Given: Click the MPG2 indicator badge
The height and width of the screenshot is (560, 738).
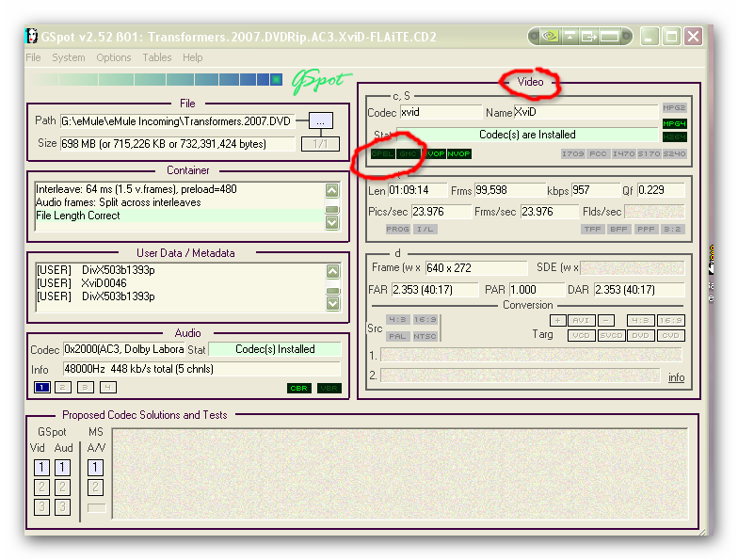Looking at the screenshot, I should (674, 107).
